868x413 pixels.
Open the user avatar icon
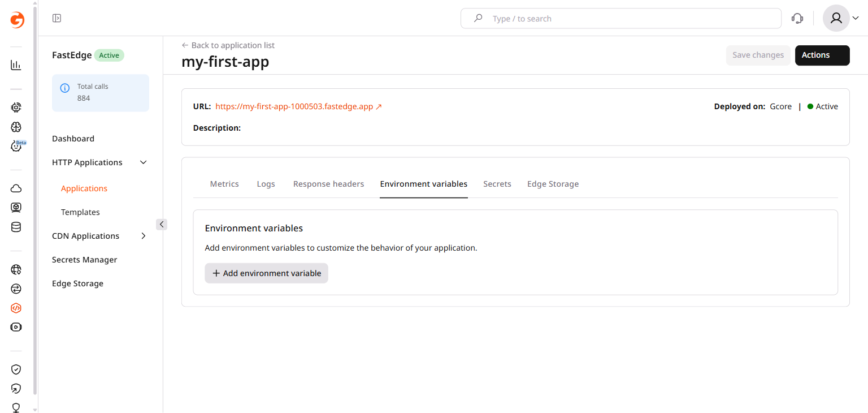[836, 18]
